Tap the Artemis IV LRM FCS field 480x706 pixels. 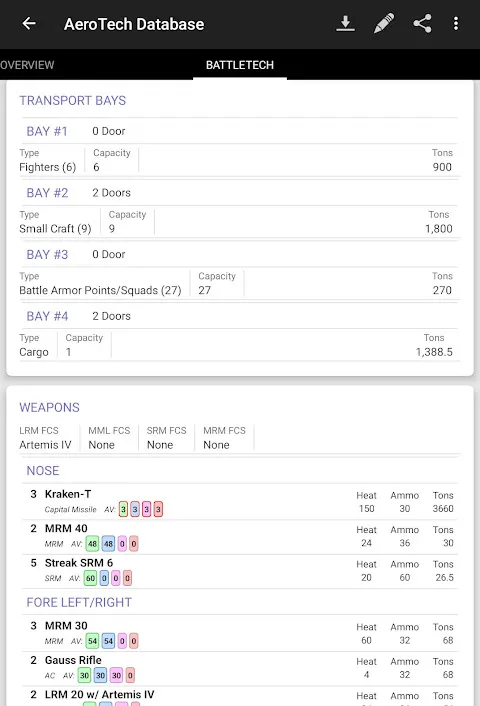tap(45, 438)
